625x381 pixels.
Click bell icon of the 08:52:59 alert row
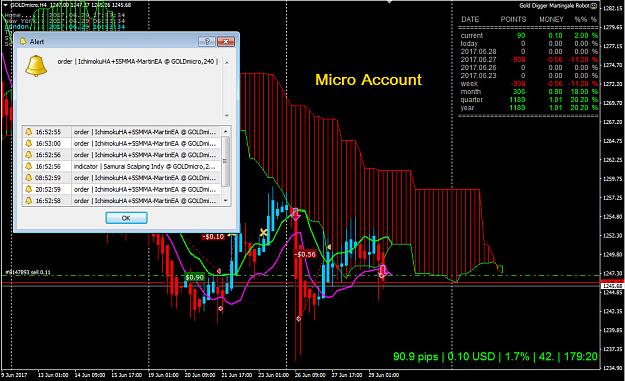[x=29, y=178]
